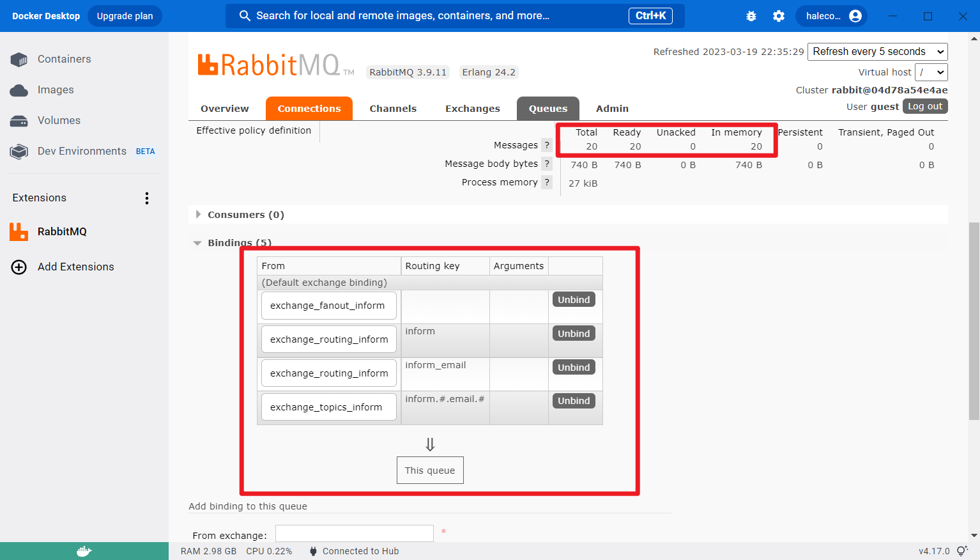Switch to the Exchanges tab
This screenshot has width=980, height=560.
pyautogui.click(x=472, y=109)
